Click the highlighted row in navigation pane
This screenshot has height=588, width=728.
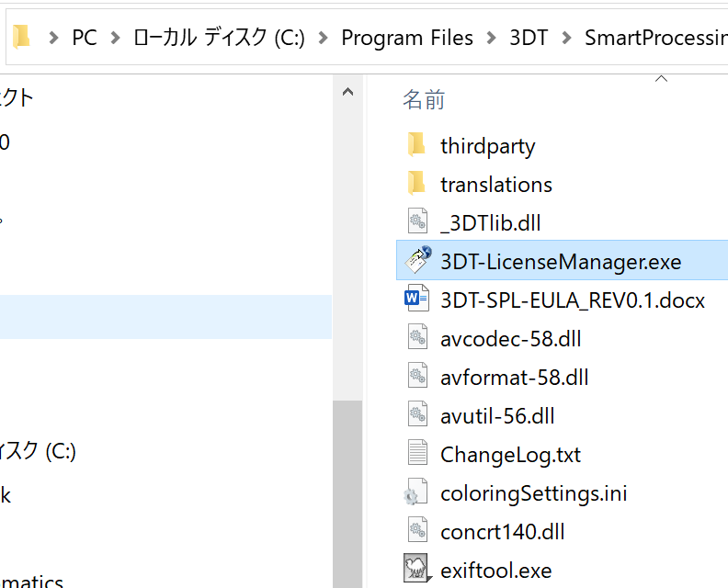165,316
